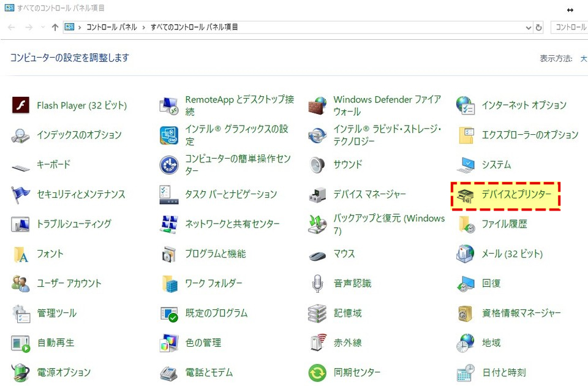The image size is (588, 386).
Task: Open the サウンド speaker icon
Action: 317,165
